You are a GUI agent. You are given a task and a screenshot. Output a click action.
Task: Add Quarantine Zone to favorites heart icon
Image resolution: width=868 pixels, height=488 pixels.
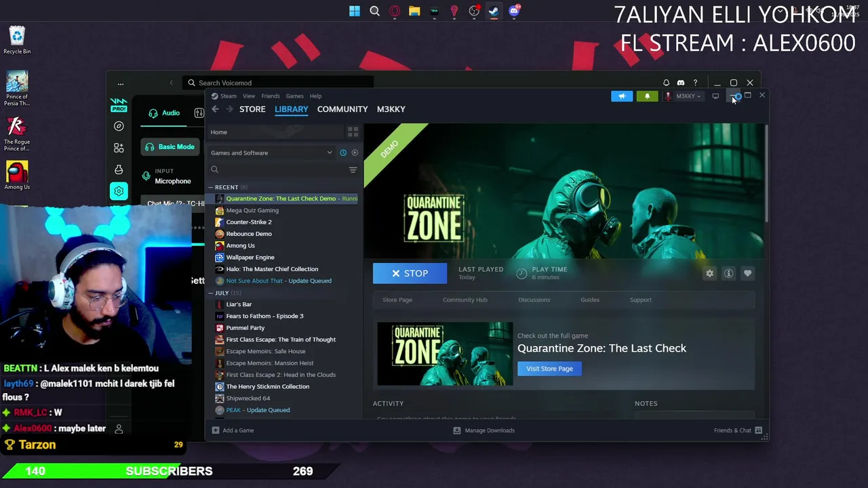[747, 273]
